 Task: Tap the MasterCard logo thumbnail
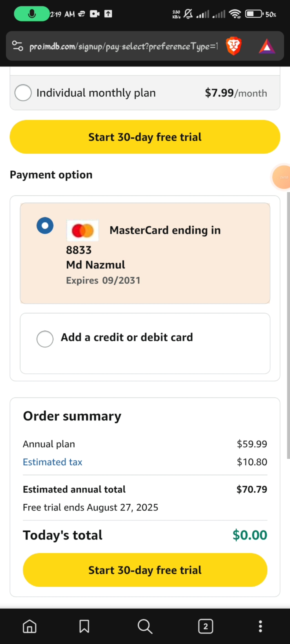pyautogui.click(x=82, y=230)
